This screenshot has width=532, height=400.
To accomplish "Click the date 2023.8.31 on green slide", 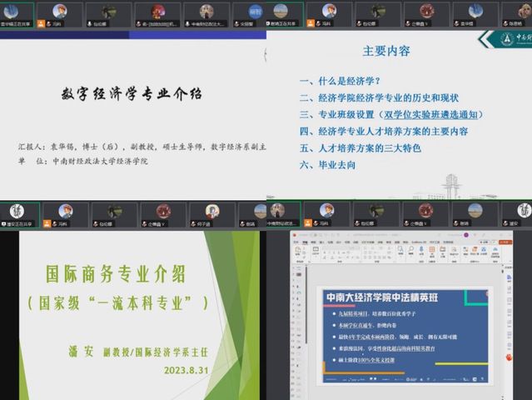I will pos(190,369).
